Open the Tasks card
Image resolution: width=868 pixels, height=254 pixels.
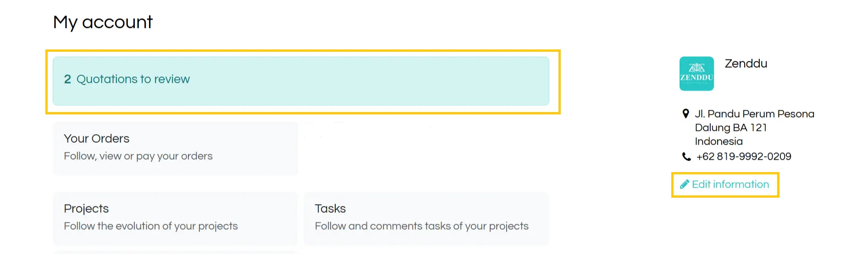pyautogui.click(x=426, y=218)
